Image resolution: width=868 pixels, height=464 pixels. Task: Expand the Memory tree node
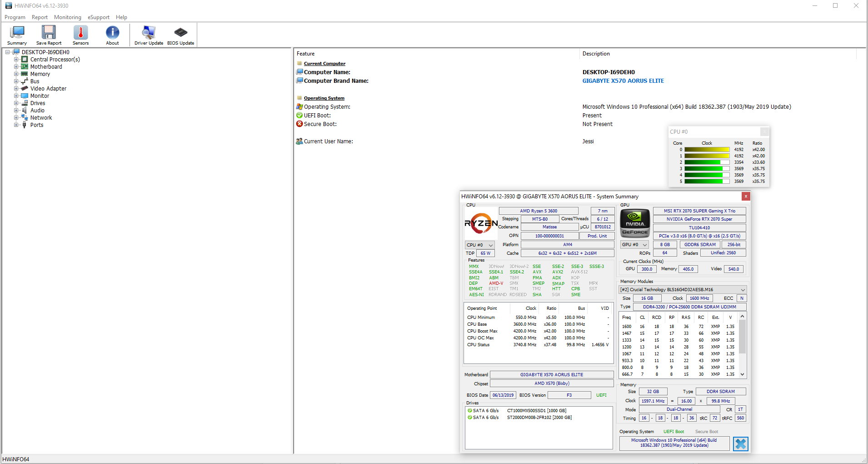point(16,74)
